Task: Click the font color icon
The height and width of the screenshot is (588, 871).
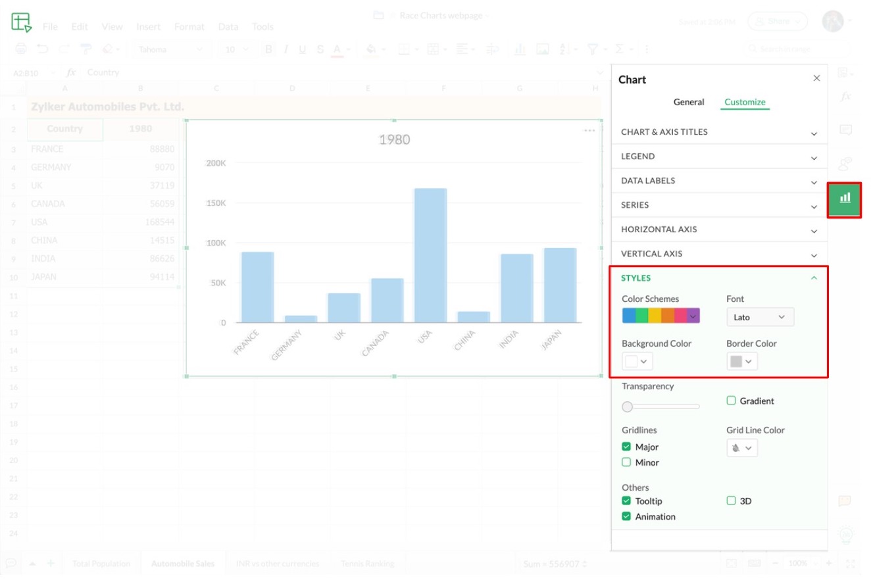Action: (337, 49)
